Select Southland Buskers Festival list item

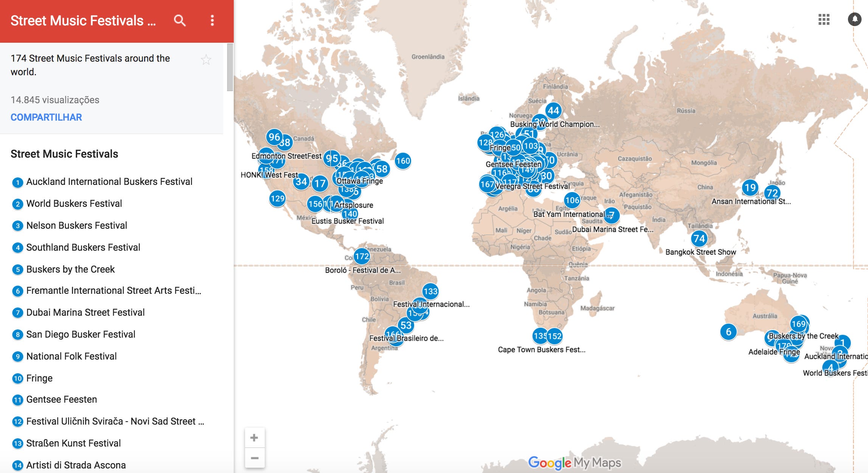(76, 248)
